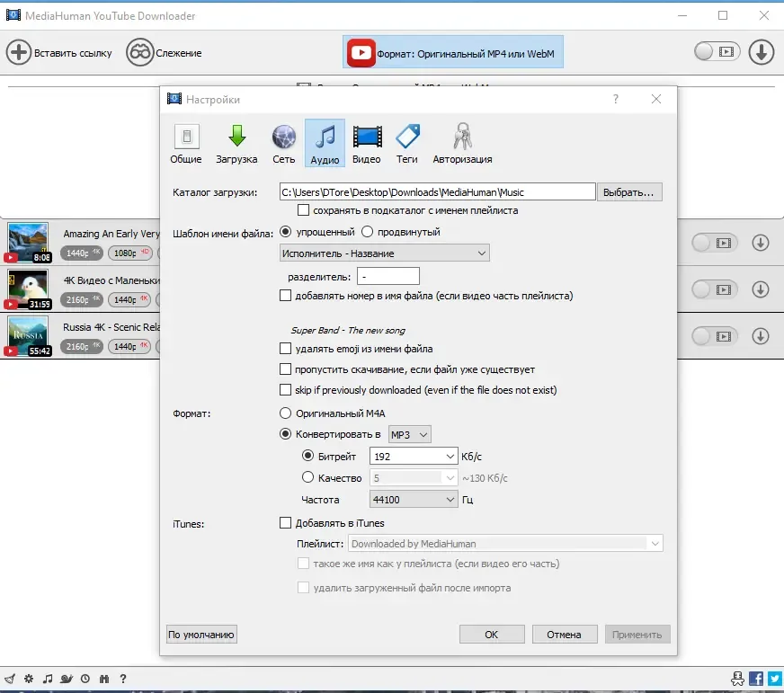
Task: Expand the Исполнитель - Название template dropdown
Action: (x=384, y=253)
